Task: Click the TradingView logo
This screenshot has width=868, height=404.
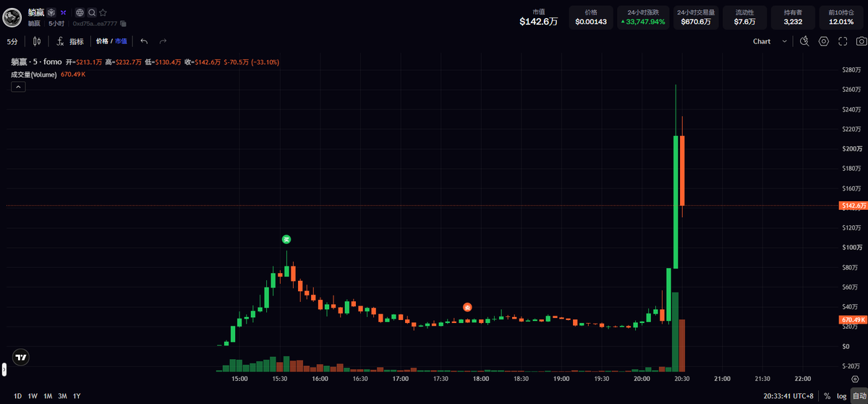Action: click(x=21, y=357)
